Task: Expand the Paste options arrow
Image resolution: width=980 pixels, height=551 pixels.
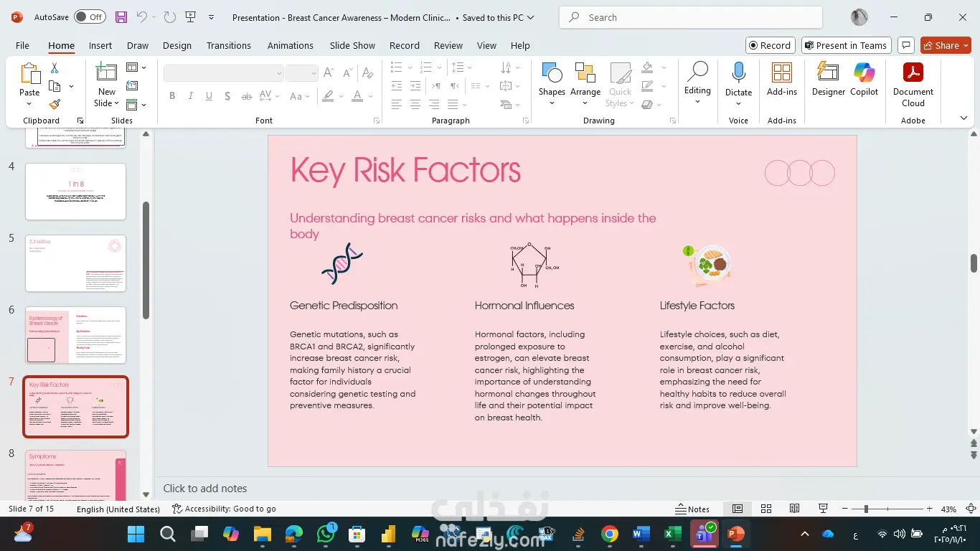Action: point(29,104)
